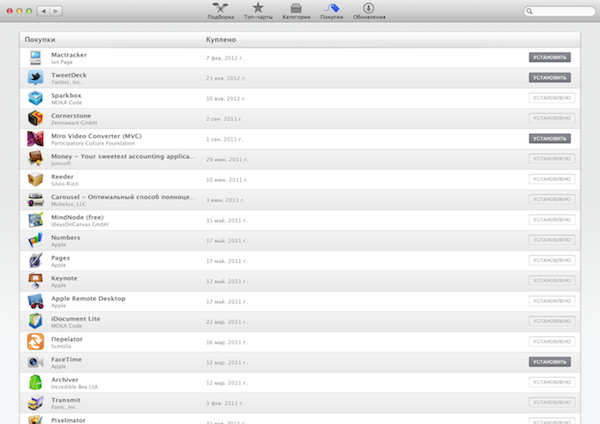Screen dimensions: 600x424
Task: Click the installed button for Sparkbox
Action: (x=552, y=98)
